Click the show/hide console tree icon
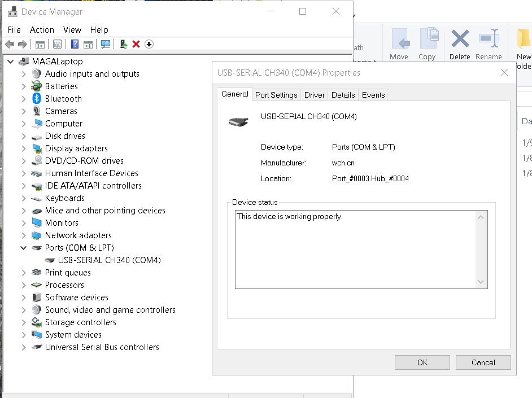 [x=40, y=44]
